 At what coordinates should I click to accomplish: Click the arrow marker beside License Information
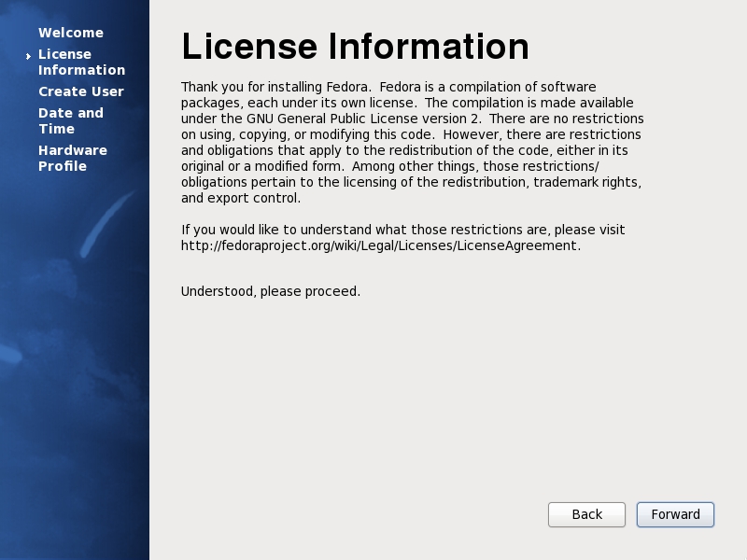click(x=28, y=56)
